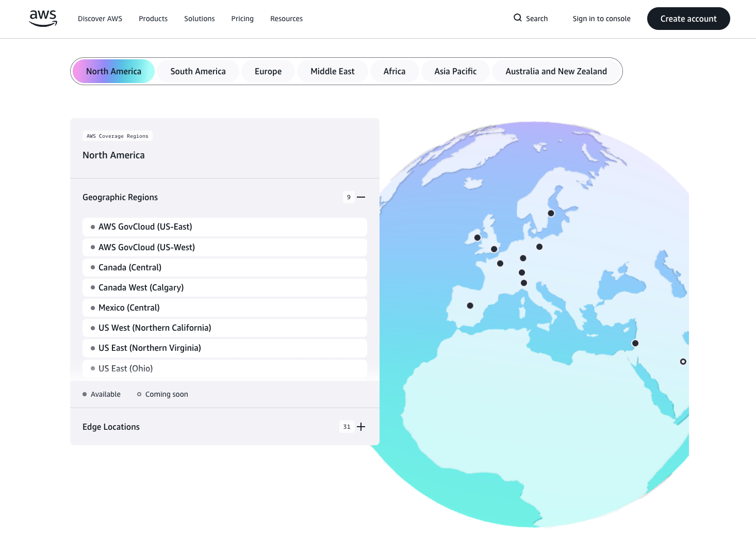Click the map dot over Spain

(x=470, y=305)
